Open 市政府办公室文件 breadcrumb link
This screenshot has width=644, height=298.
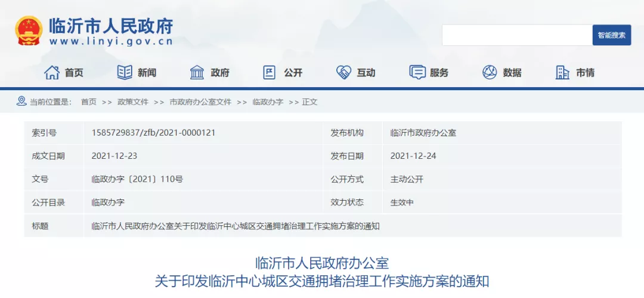(x=201, y=102)
